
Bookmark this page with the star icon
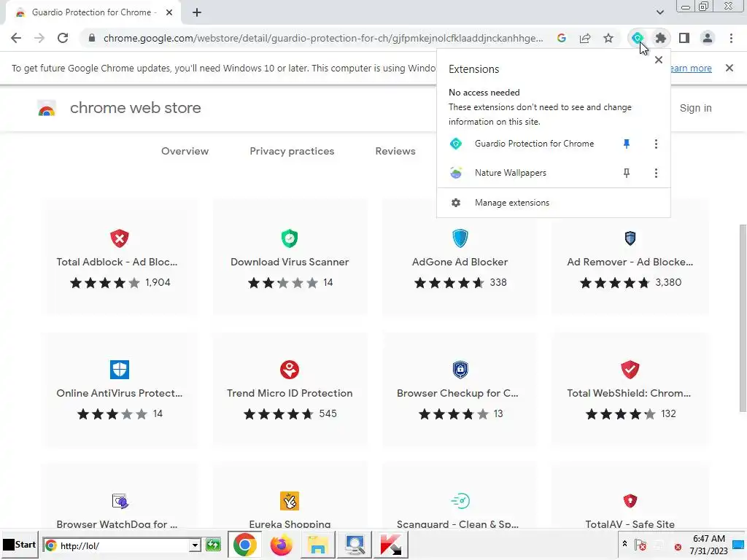pyautogui.click(x=608, y=38)
